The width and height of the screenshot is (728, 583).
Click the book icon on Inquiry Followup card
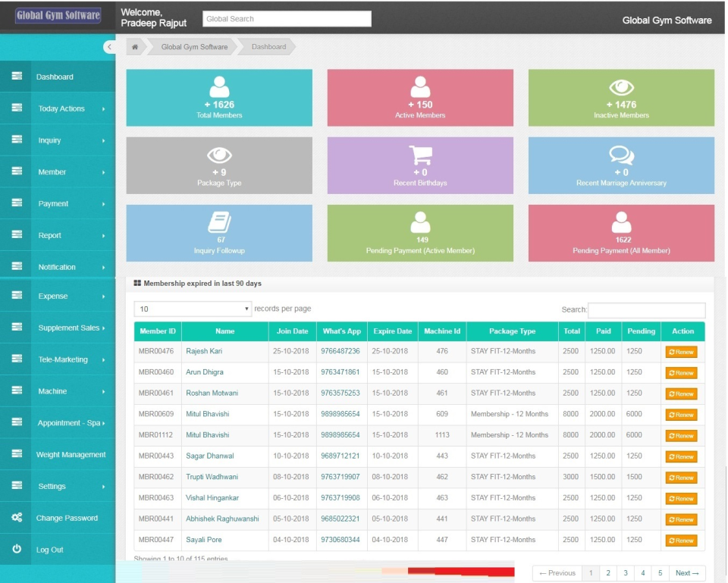tap(220, 222)
